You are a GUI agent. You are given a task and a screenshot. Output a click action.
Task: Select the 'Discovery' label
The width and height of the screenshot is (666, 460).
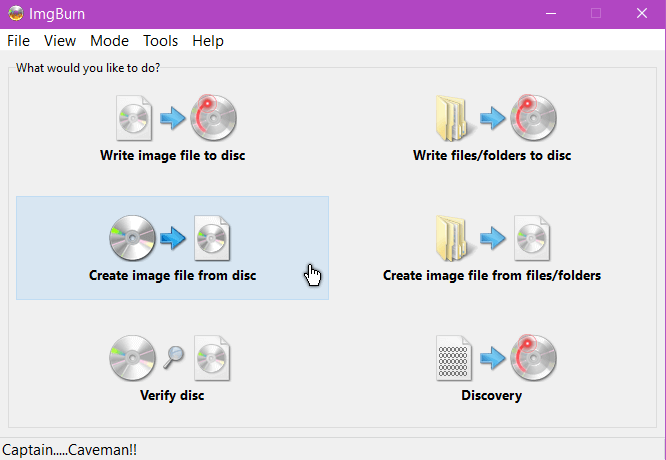[x=491, y=396]
